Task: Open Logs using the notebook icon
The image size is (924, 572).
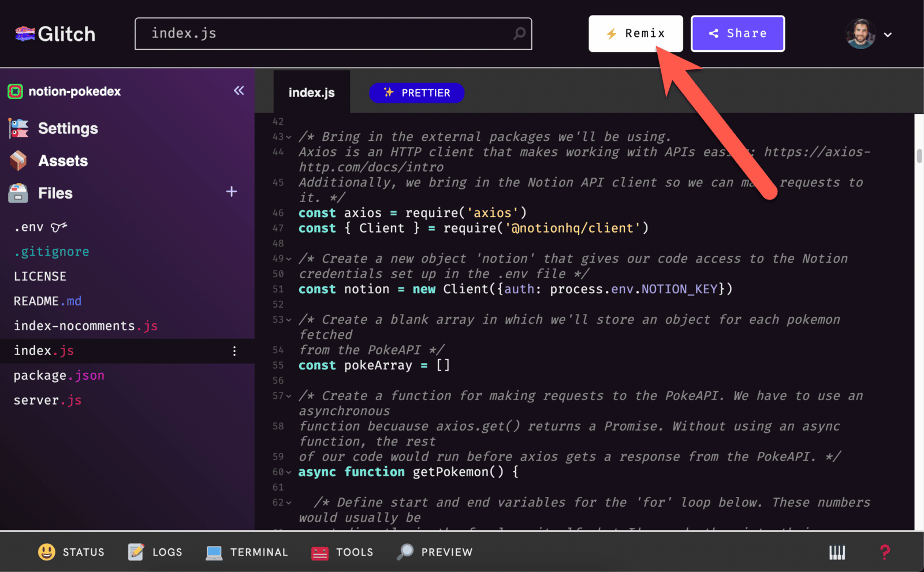Action: click(x=135, y=552)
